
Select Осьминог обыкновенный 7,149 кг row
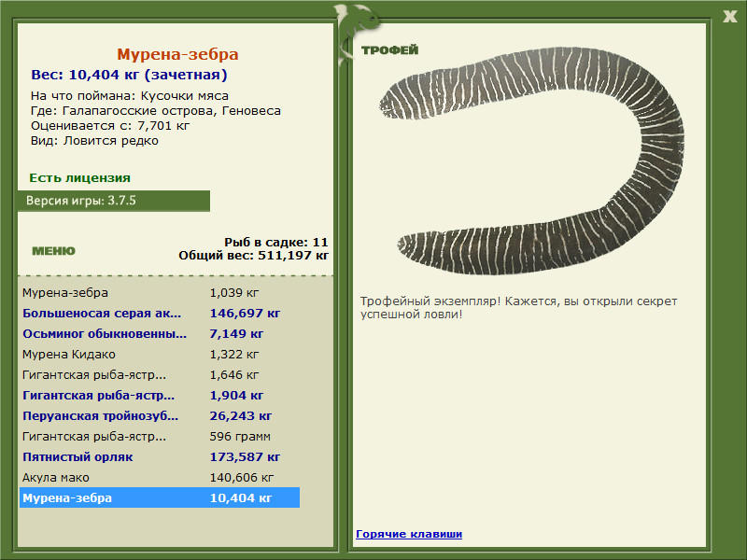[x=160, y=334]
